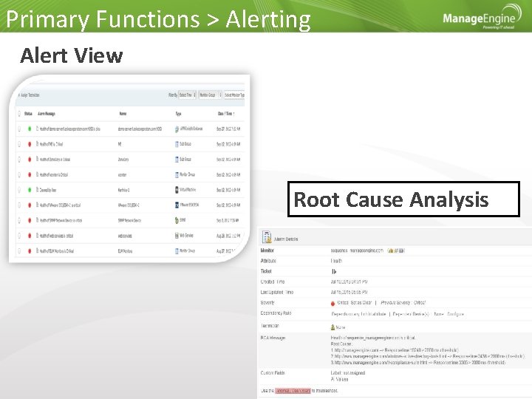Screen dimensions: 532x399
Task: Click the Status column header
Action: coord(28,114)
